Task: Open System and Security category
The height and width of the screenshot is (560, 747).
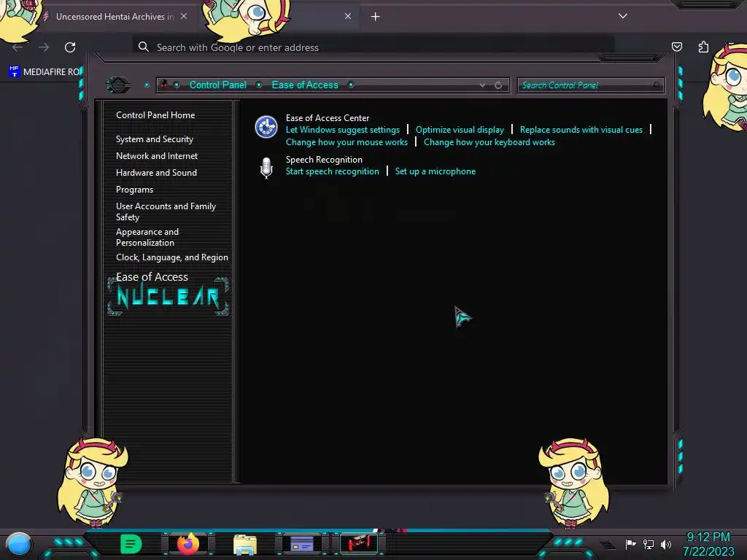Action: point(155,139)
